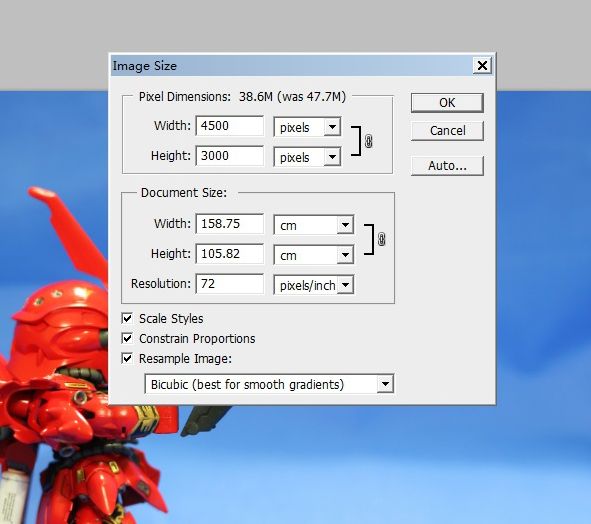Open pixel Height units dropdown

tap(307, 157)
